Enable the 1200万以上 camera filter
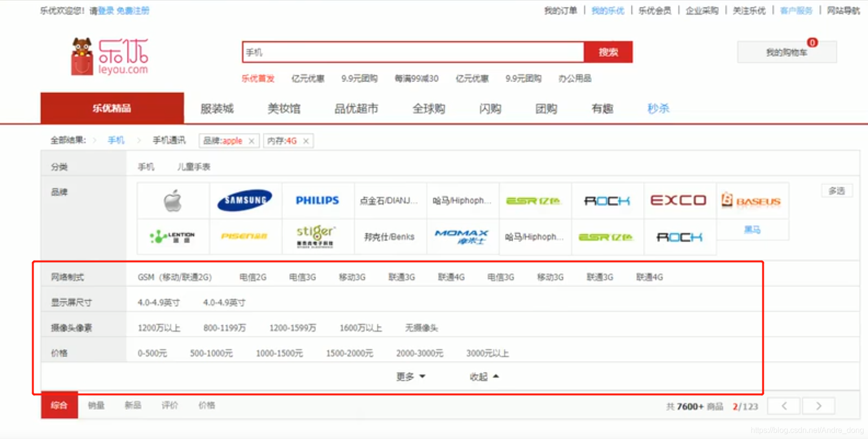The image size is (868, 439). pos(159,327)
